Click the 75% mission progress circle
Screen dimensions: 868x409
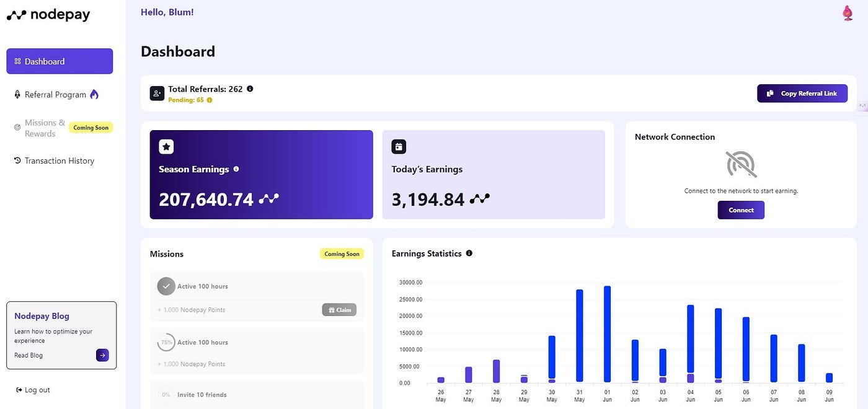click(166, 341)
